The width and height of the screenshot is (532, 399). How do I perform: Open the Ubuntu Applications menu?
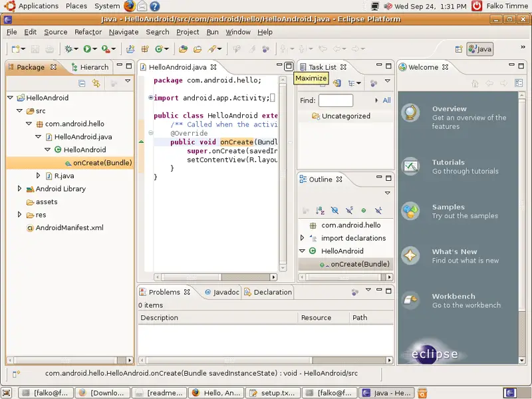[x=39, y=6]
